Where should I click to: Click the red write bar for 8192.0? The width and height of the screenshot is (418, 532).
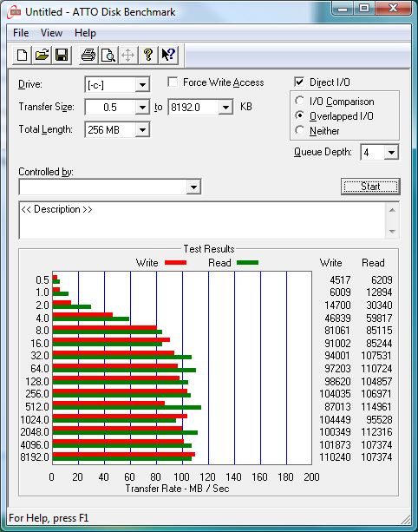coord(124,454)
